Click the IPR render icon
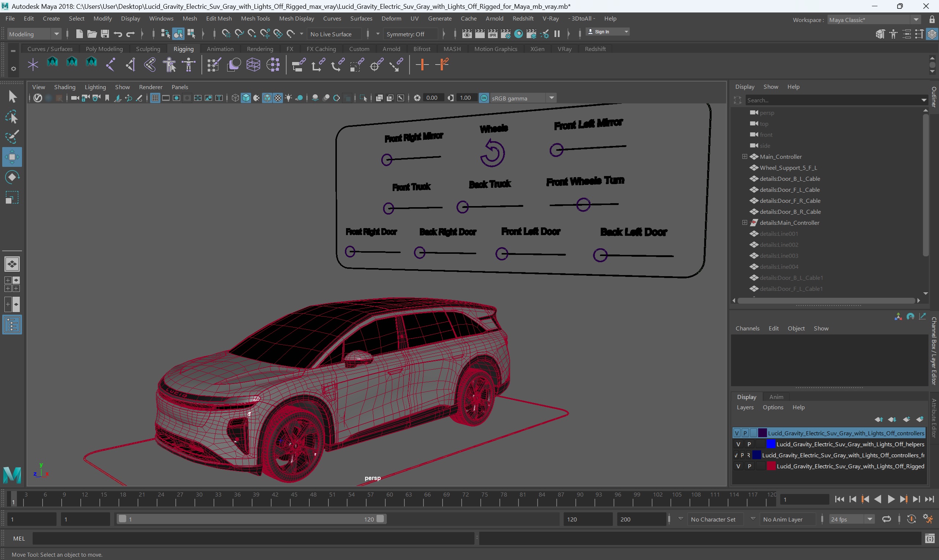 [x=493, y=34]
